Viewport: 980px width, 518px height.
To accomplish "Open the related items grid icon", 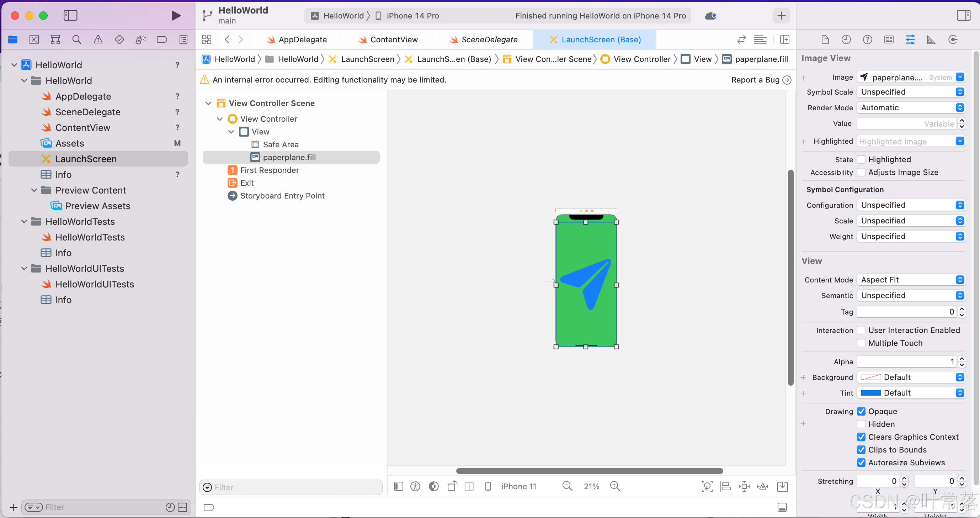I will [207, 39].
